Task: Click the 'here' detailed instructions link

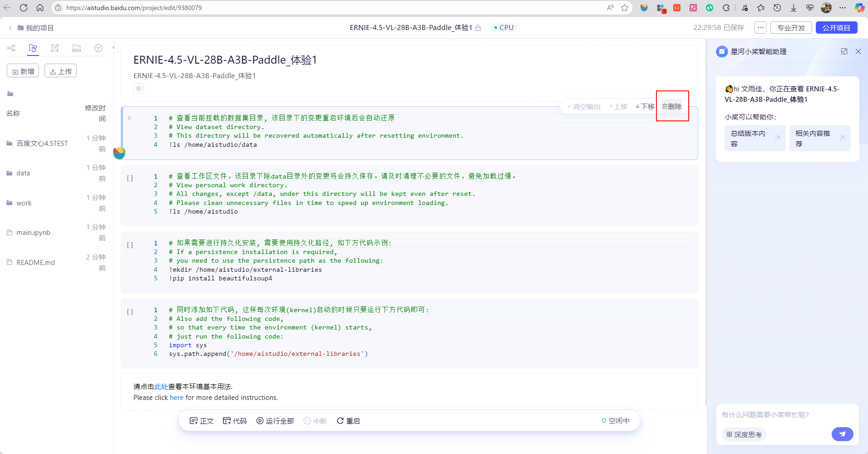Action: click(177, 398)
